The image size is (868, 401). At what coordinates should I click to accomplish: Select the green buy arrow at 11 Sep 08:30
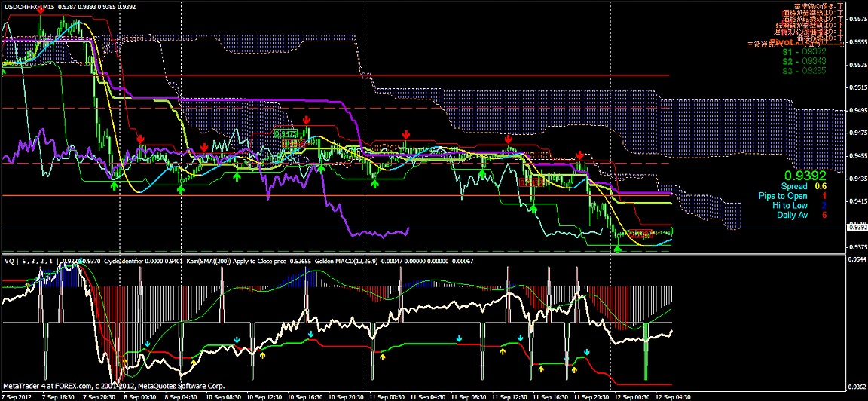(482, 174)
